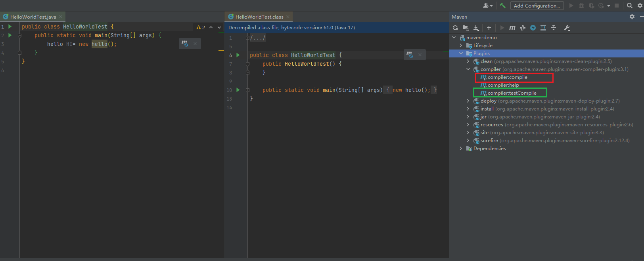Reload All Maven Projects icon

tap(455, 28)
